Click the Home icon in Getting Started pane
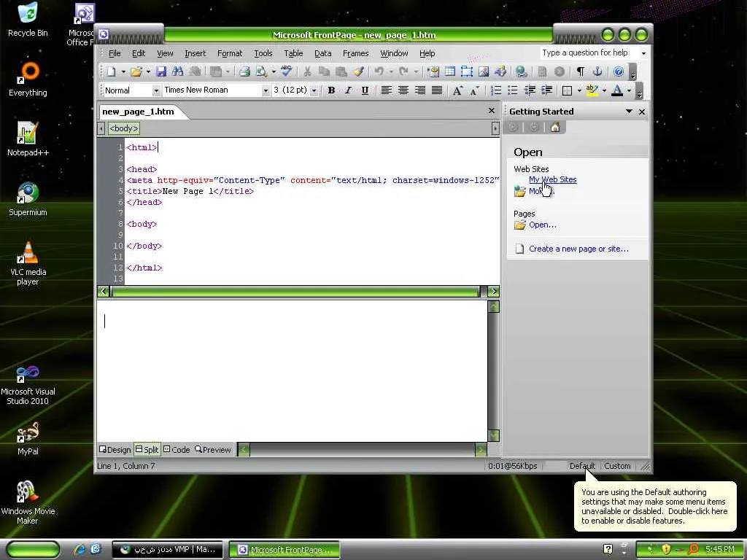This screenshot has width=747, height=560. 555,127
